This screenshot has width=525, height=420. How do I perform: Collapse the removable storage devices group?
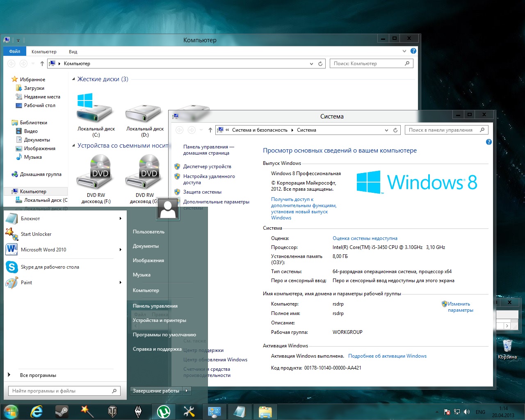tap(73, 146)
